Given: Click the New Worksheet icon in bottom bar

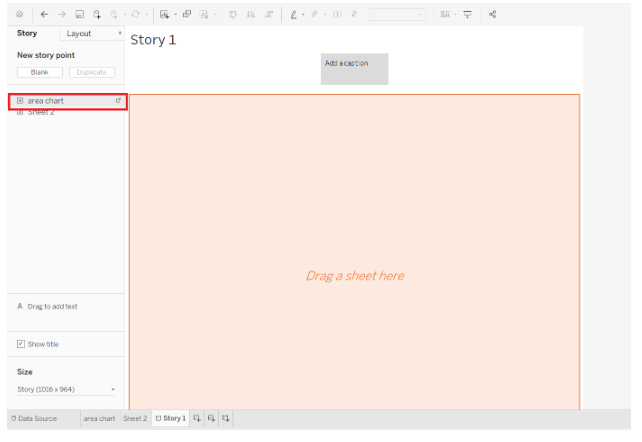Looking at the screenshot, I should [x=197, y=418].
